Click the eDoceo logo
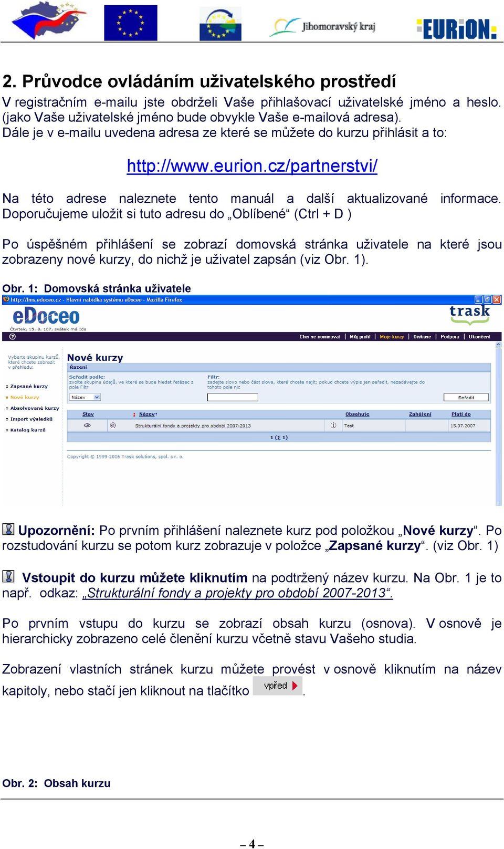This screenshot has height=849, width=504. [x=46, y=316]
